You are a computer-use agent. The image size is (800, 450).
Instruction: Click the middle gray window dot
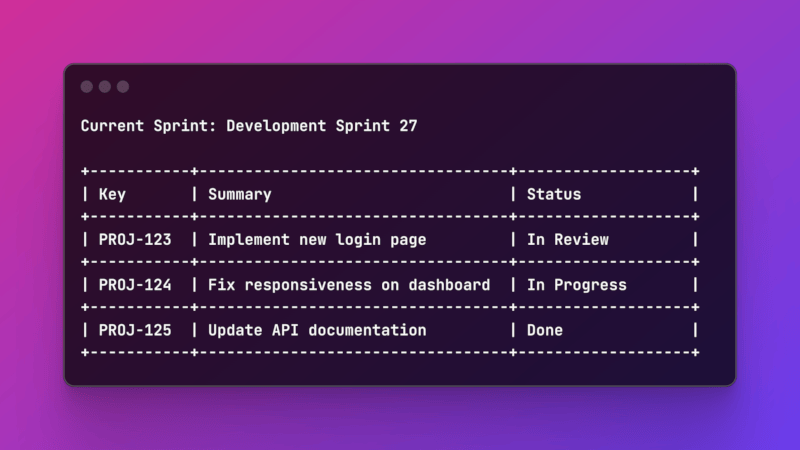pos(105,87)
